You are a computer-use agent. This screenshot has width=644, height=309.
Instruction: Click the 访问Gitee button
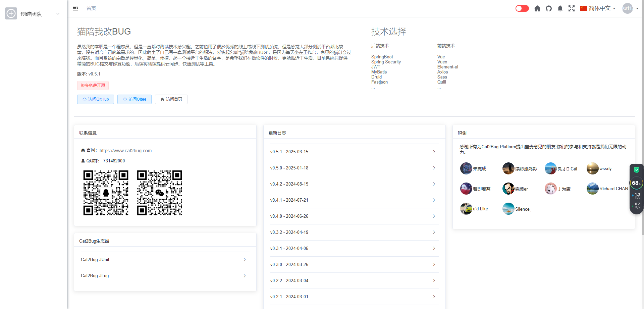click(x=135, y=99)
